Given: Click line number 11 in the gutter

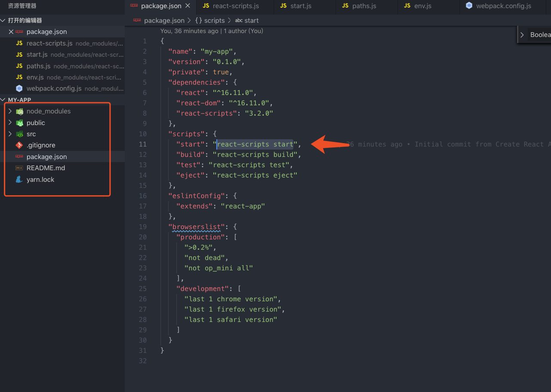Looking at the screenshot, I should pyautogui.click(x=142, y=144).
